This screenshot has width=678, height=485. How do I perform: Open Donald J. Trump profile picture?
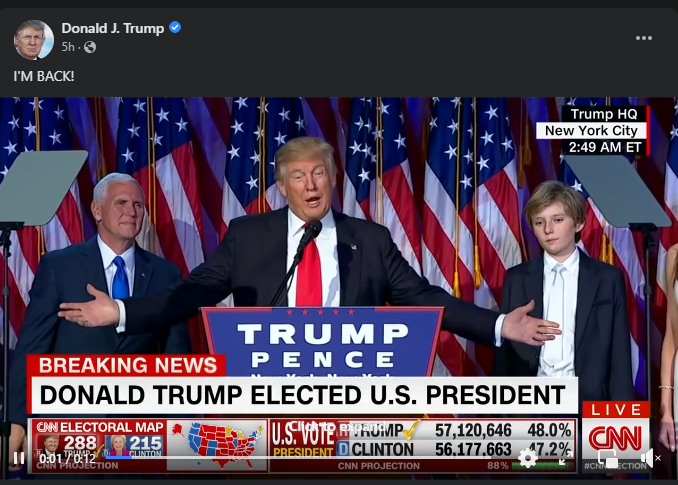point(34,39)
